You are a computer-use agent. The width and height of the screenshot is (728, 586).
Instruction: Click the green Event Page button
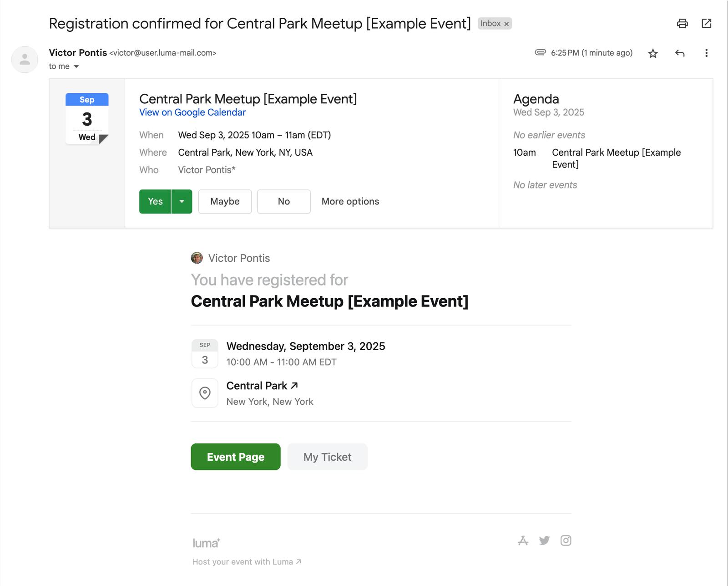235,457
